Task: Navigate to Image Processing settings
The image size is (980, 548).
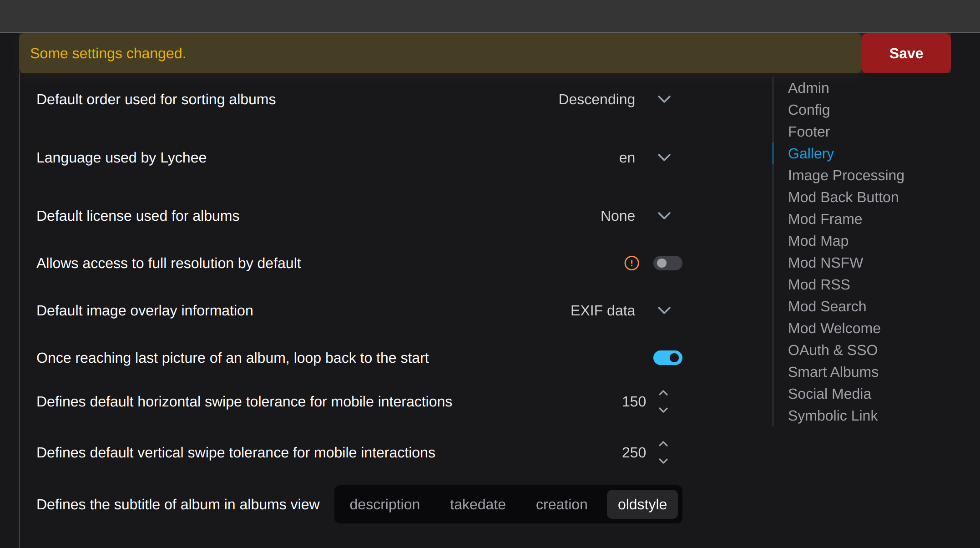Action: [x=847, y=175]
